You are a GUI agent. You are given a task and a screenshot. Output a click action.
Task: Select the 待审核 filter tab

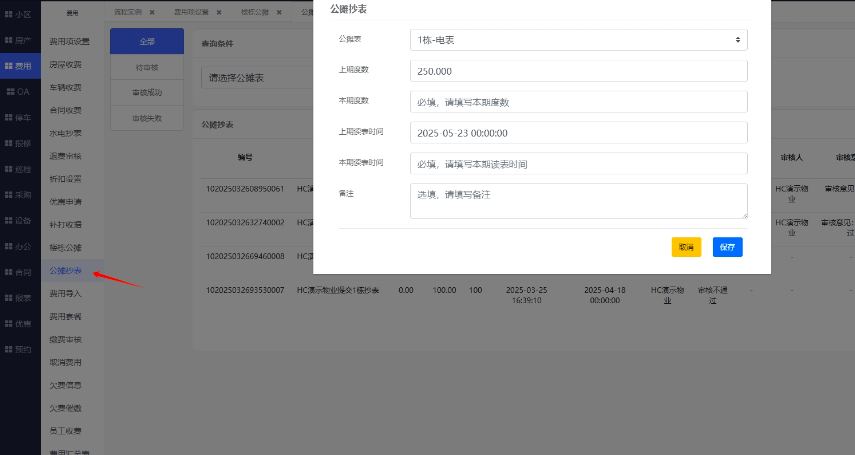[x=147, y=67]
